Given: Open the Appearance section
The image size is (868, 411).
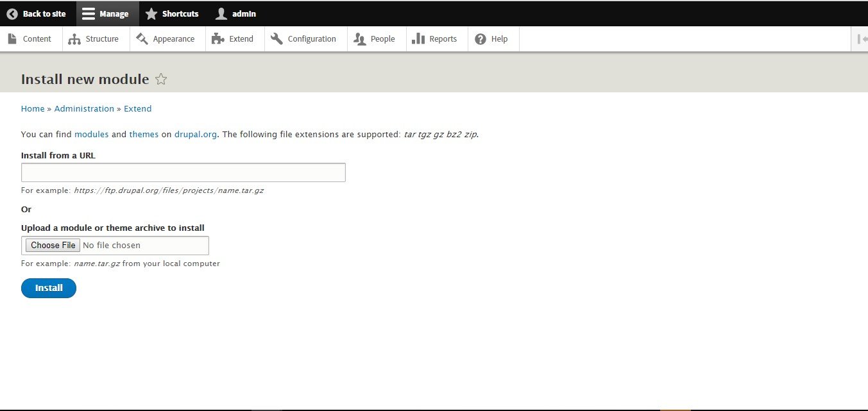Looking at the screenshot, I should 166,39.
